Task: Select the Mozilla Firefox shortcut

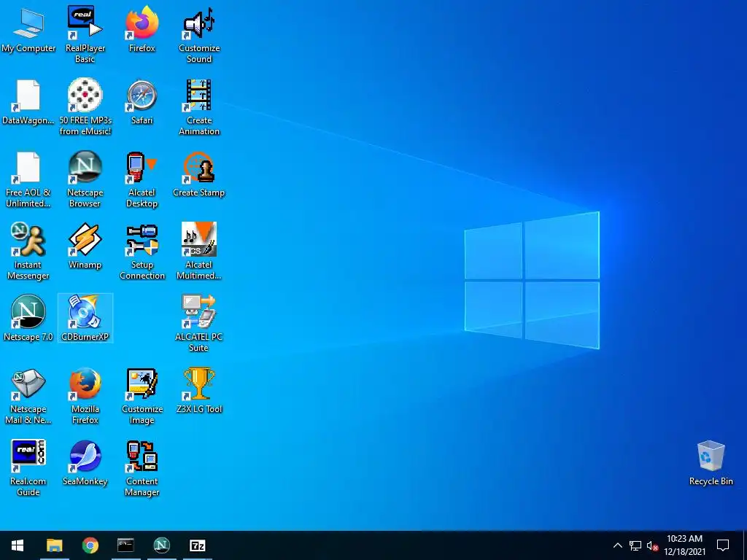Action: tap(85, 396)
